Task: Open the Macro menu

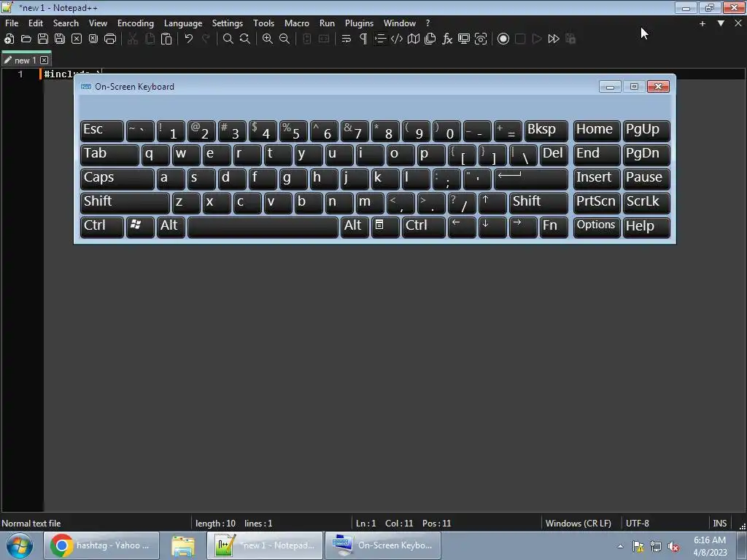Action: [297, 23]
